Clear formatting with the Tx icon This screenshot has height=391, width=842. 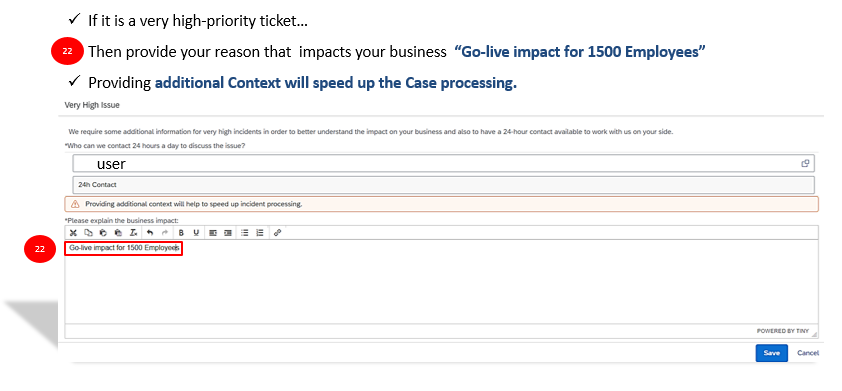point(133,233)
